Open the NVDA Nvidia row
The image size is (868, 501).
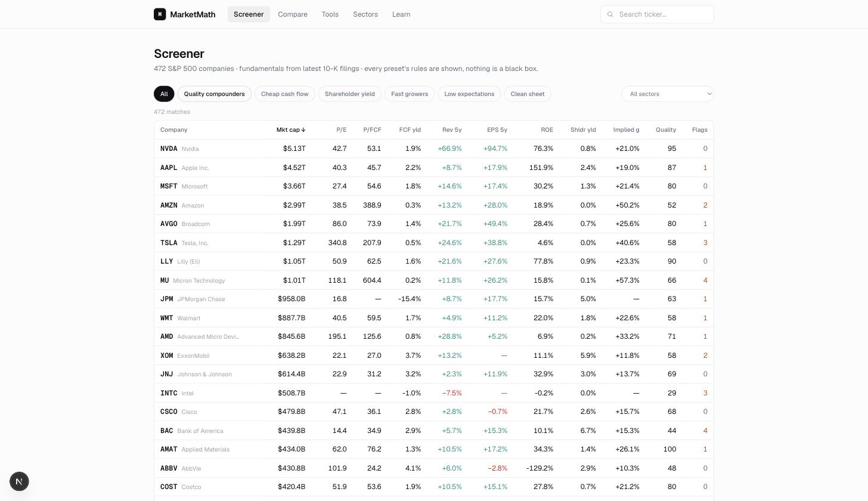pos(433,149)
